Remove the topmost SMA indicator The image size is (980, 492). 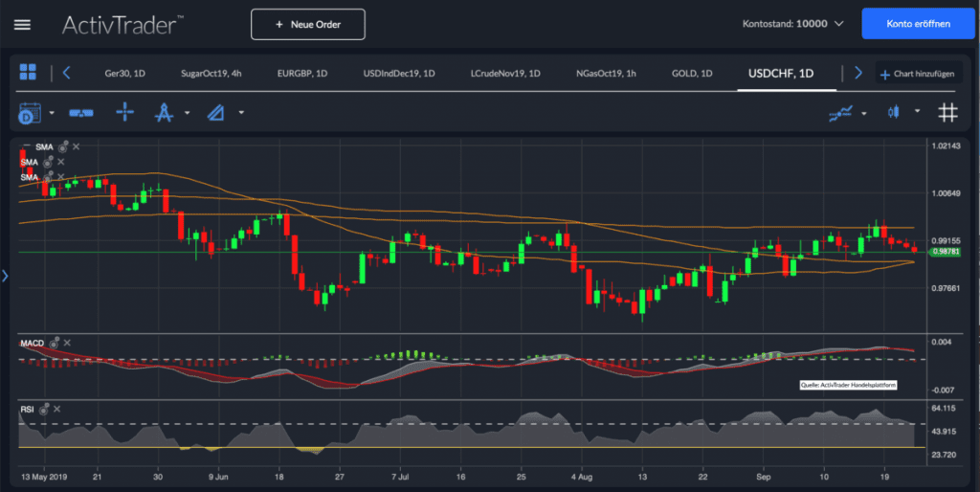[76, 146]
